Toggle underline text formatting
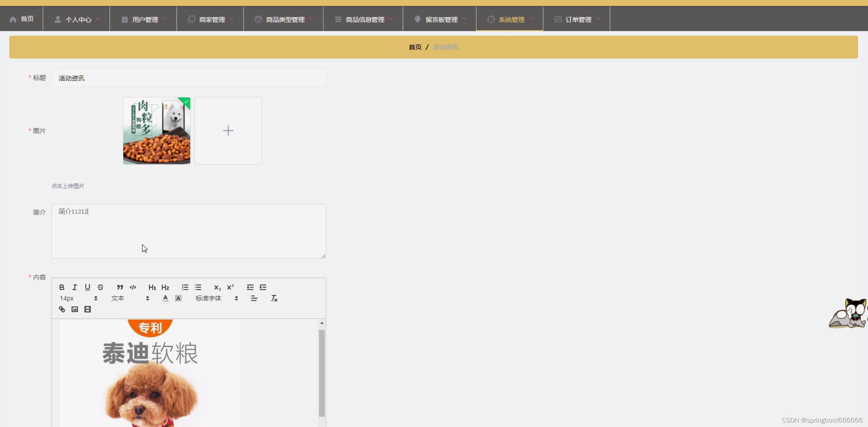 point(87,287)
